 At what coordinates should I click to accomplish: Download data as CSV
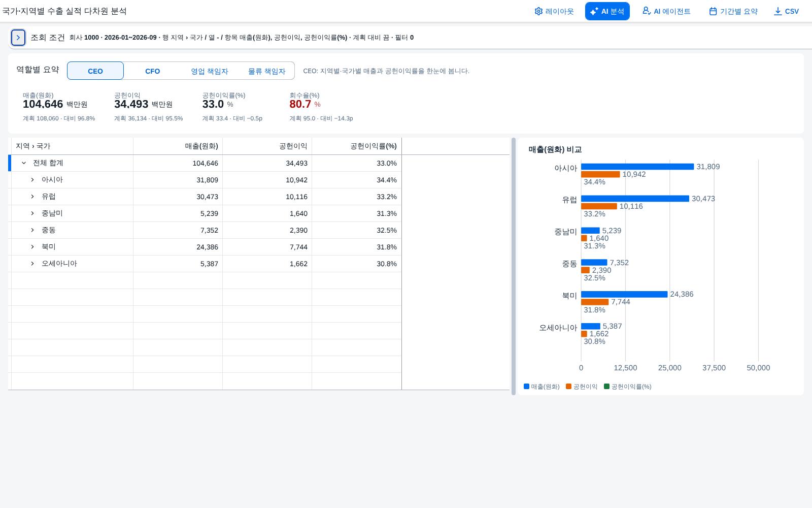[x=786, y=11]
